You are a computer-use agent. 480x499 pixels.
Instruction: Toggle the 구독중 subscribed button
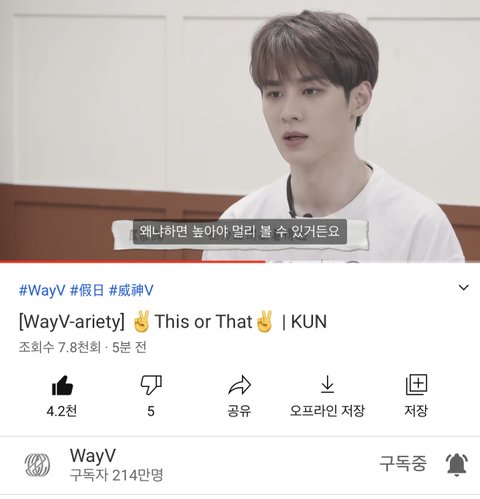pos(403,463)
